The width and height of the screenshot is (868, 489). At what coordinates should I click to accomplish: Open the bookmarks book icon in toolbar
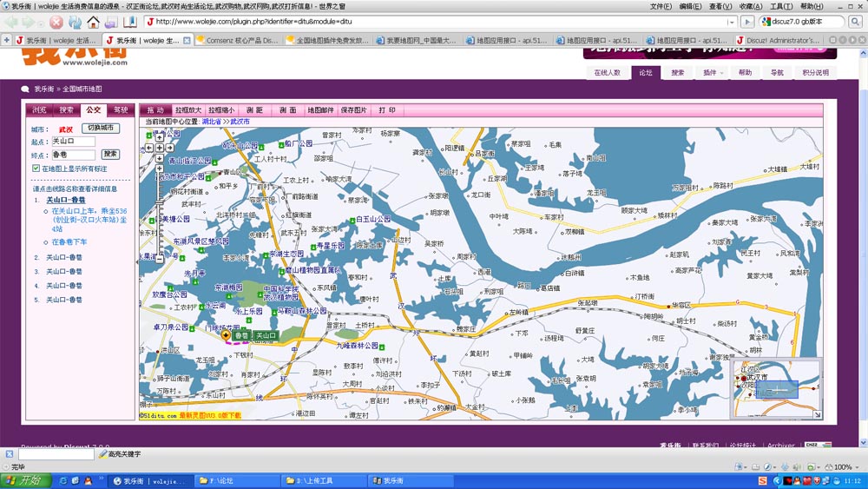[x=130, y=23]
